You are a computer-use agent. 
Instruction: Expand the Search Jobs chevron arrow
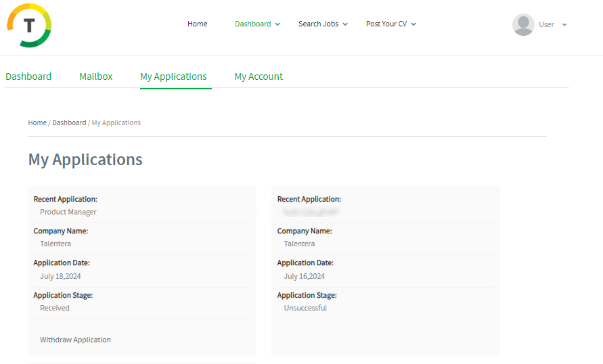tap(345, 24)
